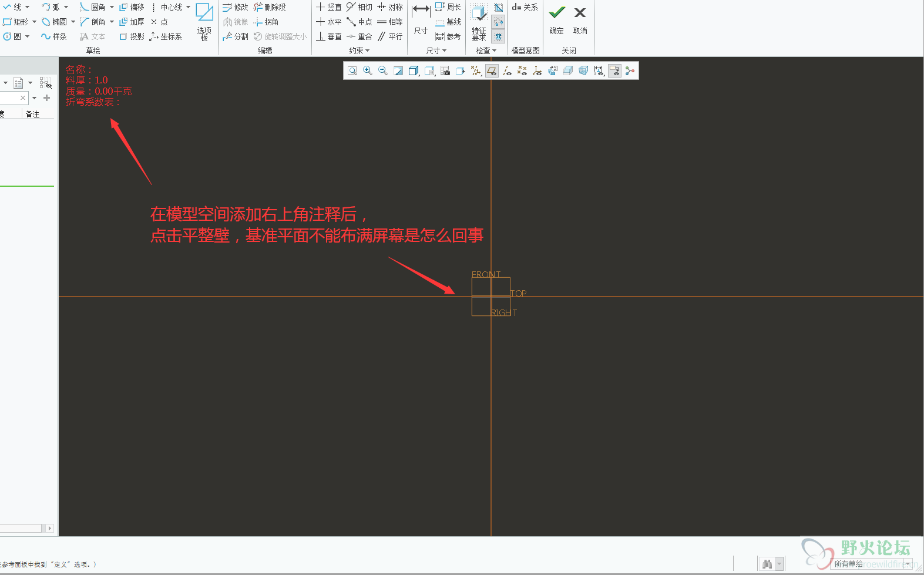Select the Coordinate System (坐标系) tool
Screen dimensions: 924x575
tap(166, 36)
